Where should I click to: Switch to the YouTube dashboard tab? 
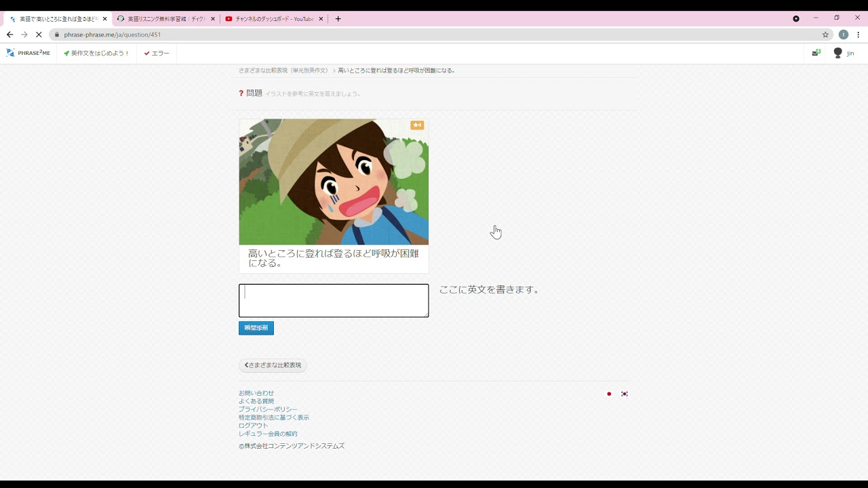[x=275, y=19]
